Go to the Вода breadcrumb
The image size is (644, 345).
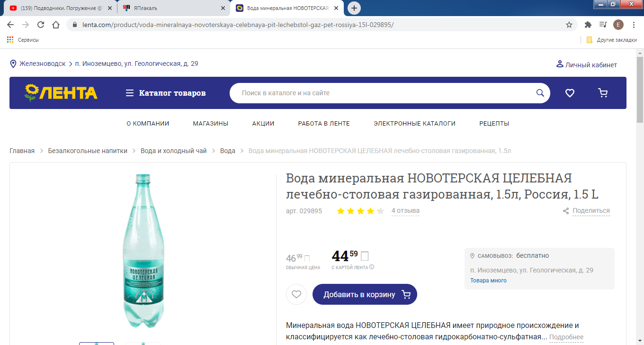228,151
